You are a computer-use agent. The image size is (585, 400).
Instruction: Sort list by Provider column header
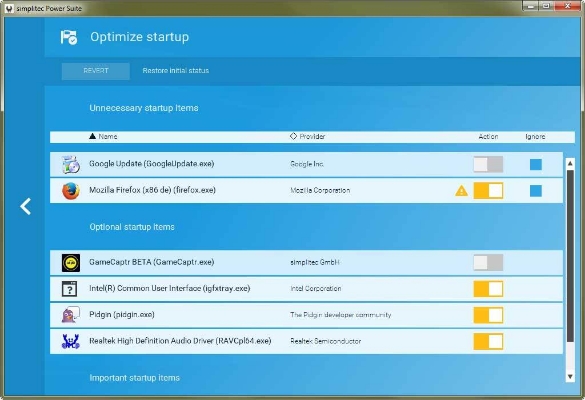click(x=307, y=137)
